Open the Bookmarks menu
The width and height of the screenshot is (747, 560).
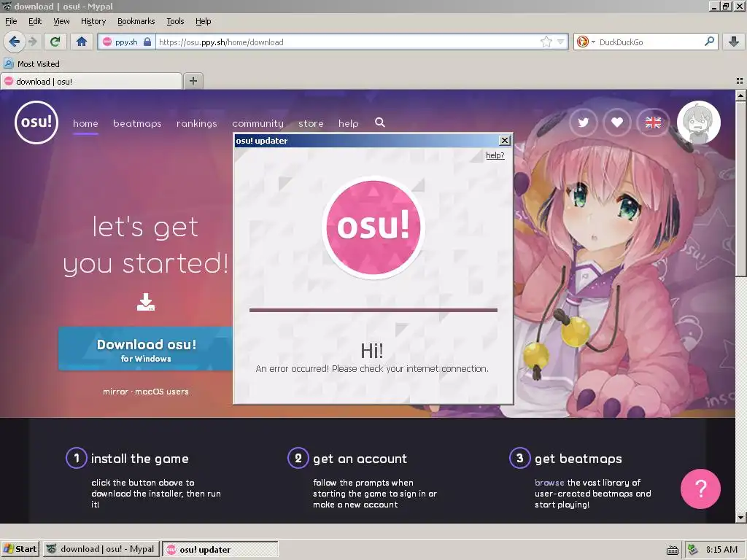pyautogui.click(x=136, y=21)
